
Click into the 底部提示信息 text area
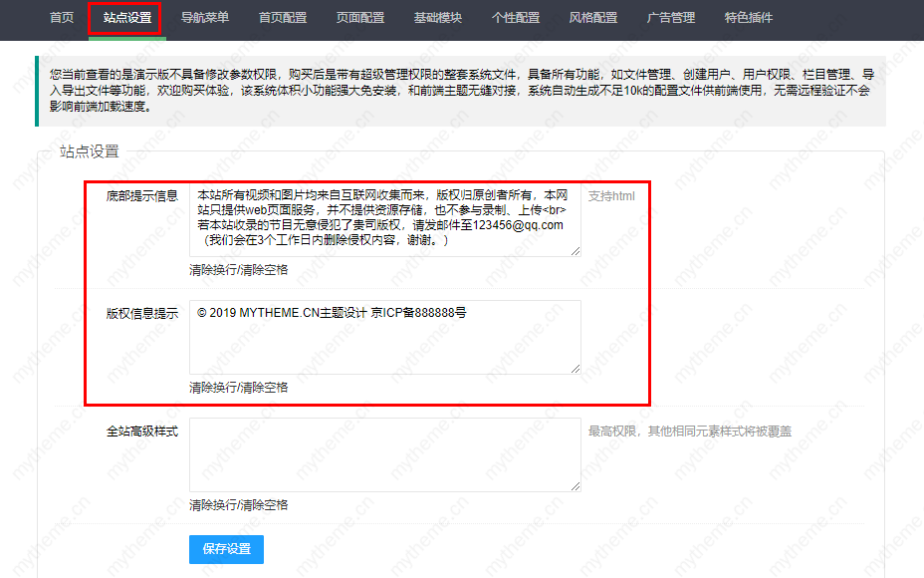click(x=384, y=219)
